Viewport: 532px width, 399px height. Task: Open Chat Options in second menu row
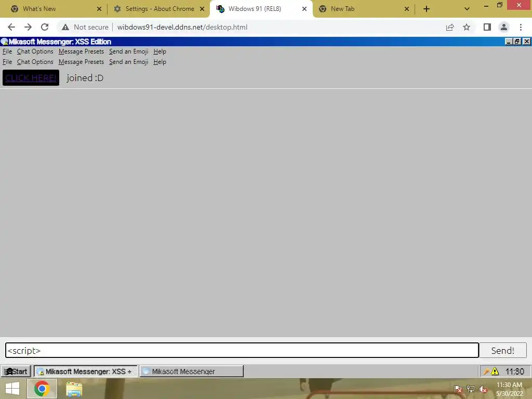tap(35, 62)
